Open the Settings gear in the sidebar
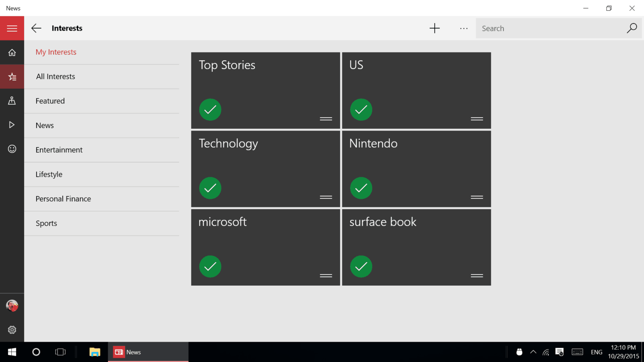 click(12, 330)
